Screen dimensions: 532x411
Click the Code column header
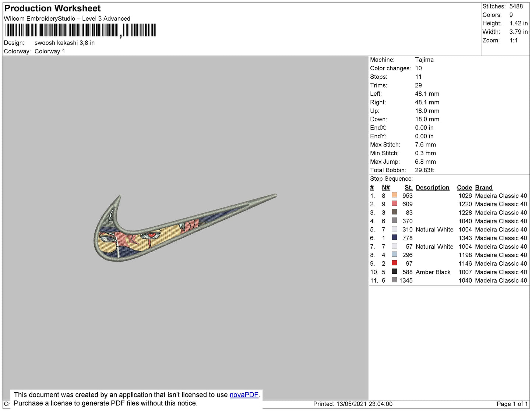pyautogui.click(x=464, y=188)
